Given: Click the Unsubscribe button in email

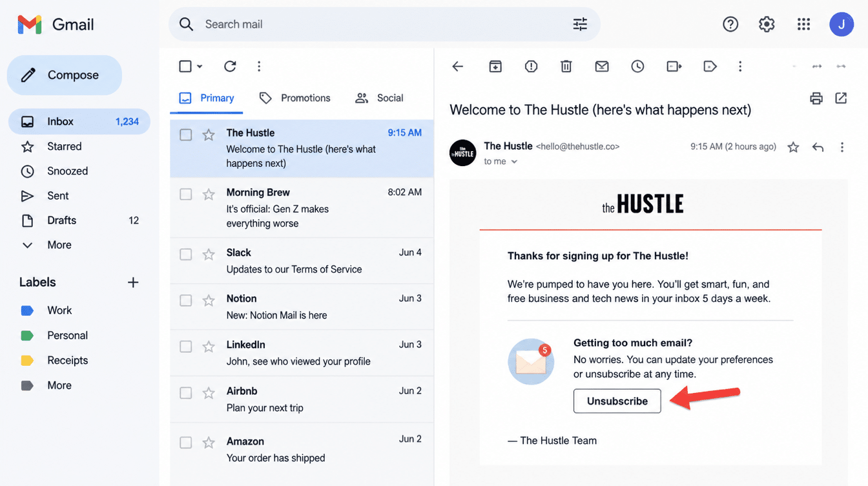Looking at the screenshot, I should pyautogui.click(x=617, y=401).
